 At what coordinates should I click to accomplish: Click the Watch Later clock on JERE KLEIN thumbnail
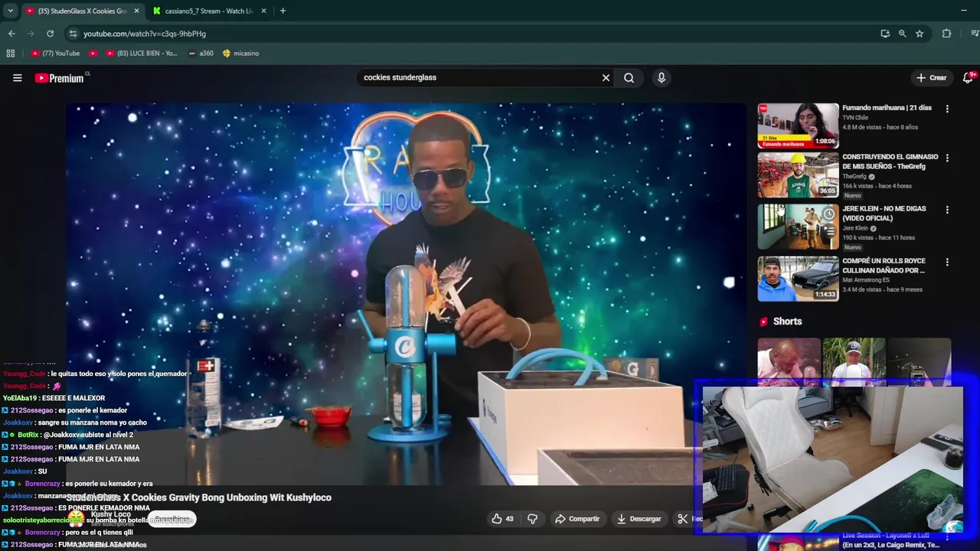828,214
